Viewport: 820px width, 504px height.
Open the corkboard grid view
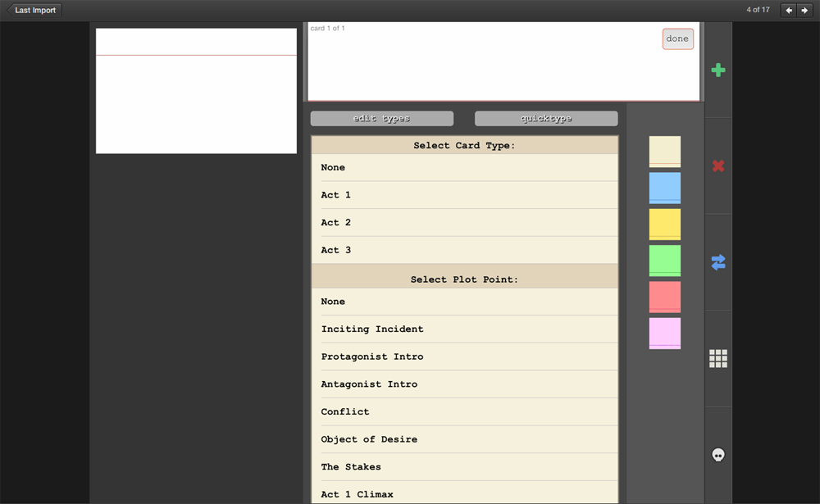[717, 358]
